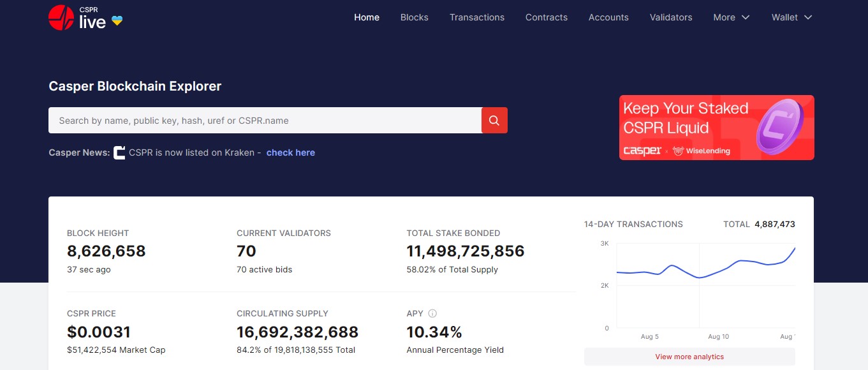The height and width of the screenshot is (370, 868).
Task: Click the '14-DAY TRANSACTIONS' heading
Action: point(633,225)
